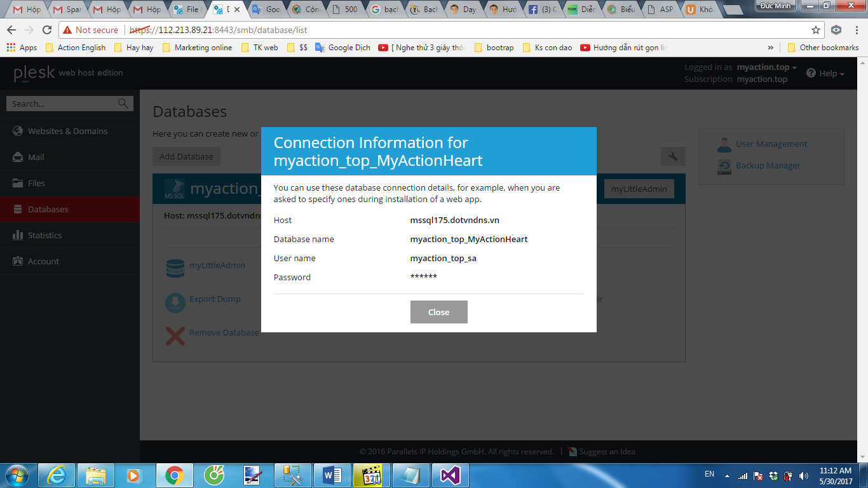Open Websites & Domains in sidebar
Viewport: 868px width, 488px height.
pos(67,131)
